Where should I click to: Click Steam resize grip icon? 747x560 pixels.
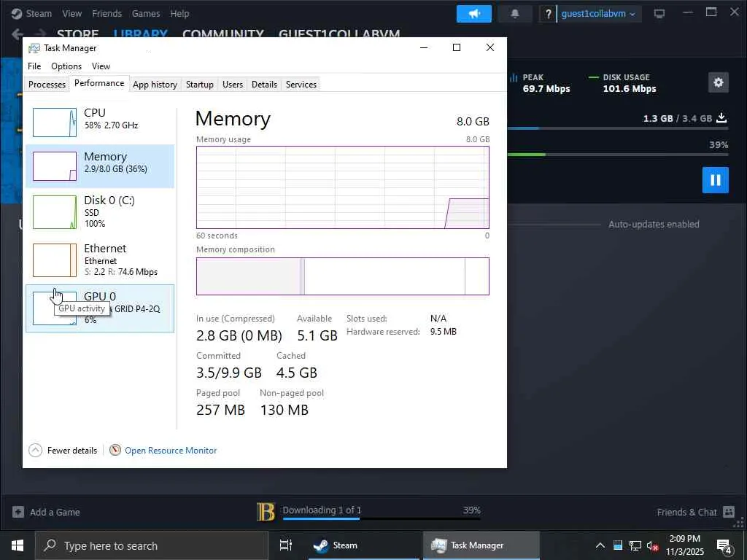(x=739, y=523)
